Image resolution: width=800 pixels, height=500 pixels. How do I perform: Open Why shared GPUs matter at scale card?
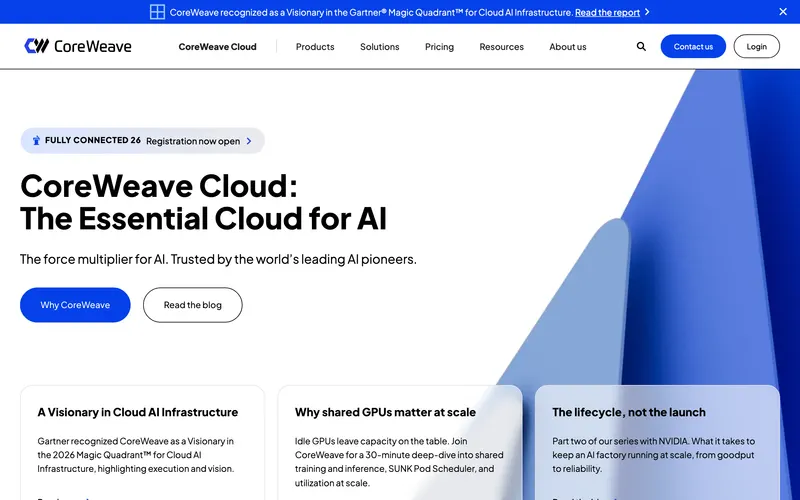400,442
